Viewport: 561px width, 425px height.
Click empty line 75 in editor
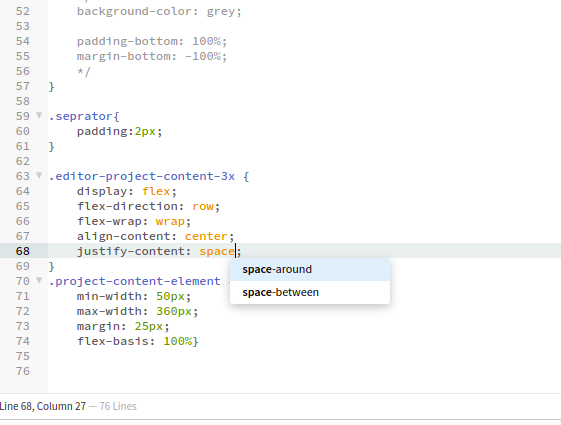coord(304,356)
